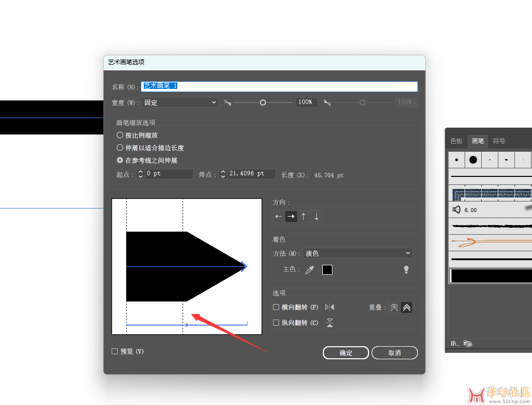Pick key color with the eyedropper
Viewport: 532px width, 405px height.
(x=310, y=270)
